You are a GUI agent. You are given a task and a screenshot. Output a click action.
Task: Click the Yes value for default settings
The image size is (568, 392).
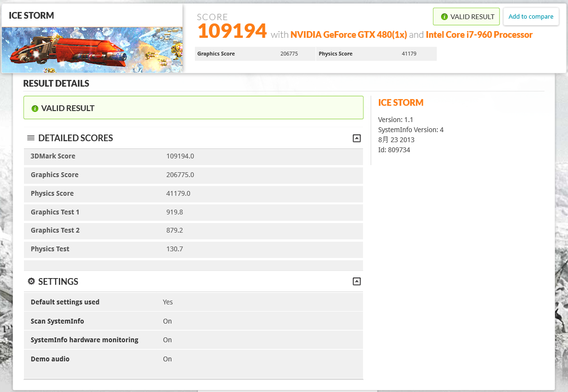point(168,302)
